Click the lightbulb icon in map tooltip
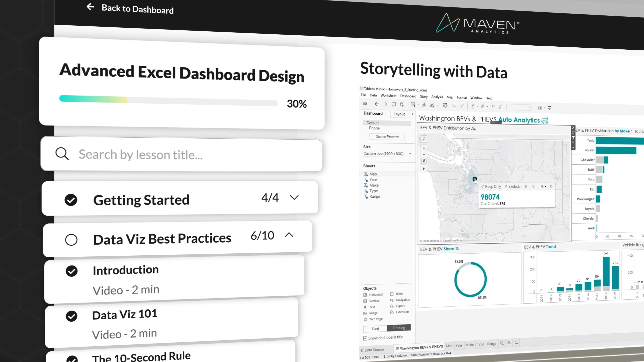Viewport: 644px width, 362px height. 533,186
